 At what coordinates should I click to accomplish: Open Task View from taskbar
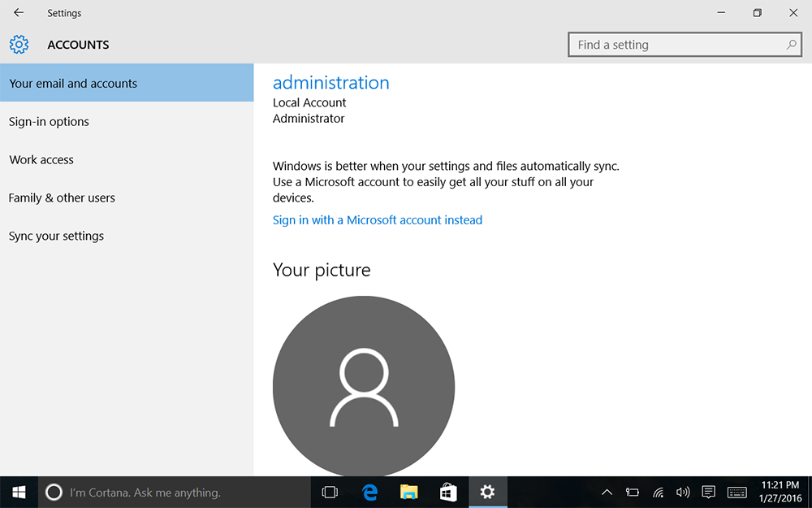coord(330,492)
